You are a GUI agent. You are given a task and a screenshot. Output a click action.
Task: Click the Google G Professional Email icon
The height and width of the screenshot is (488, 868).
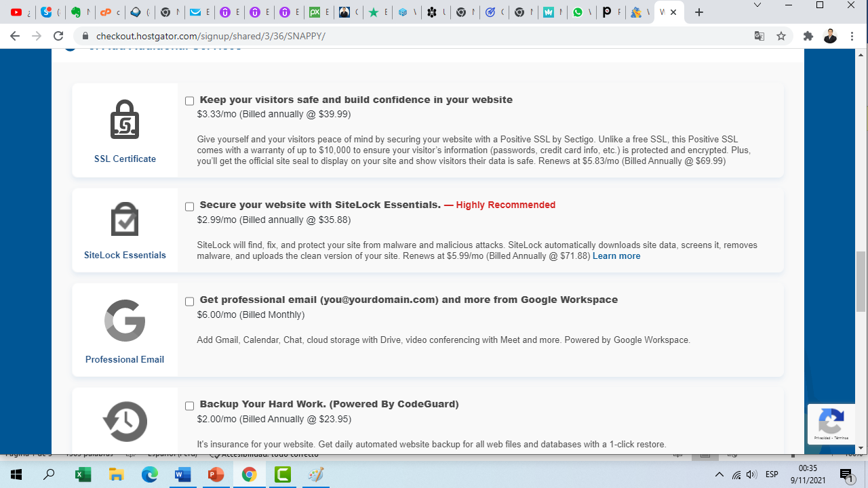pos(125,320)
